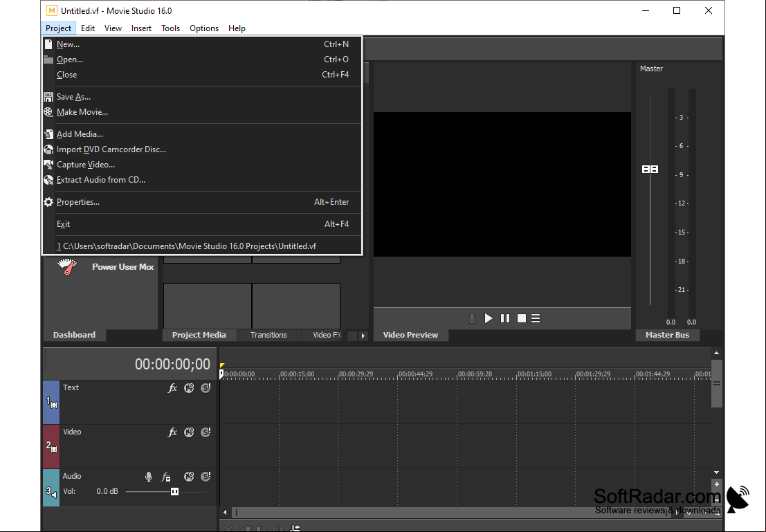Choose Open... from the Project menu
766x532 pixels.
pyautogui.click(x=202, y=59)
